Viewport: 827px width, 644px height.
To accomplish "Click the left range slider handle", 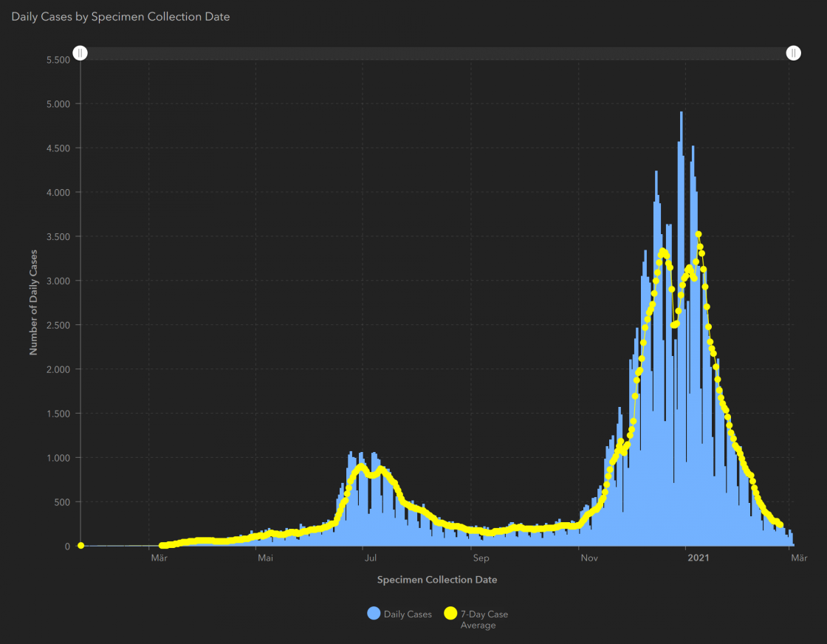I will 80,53.
